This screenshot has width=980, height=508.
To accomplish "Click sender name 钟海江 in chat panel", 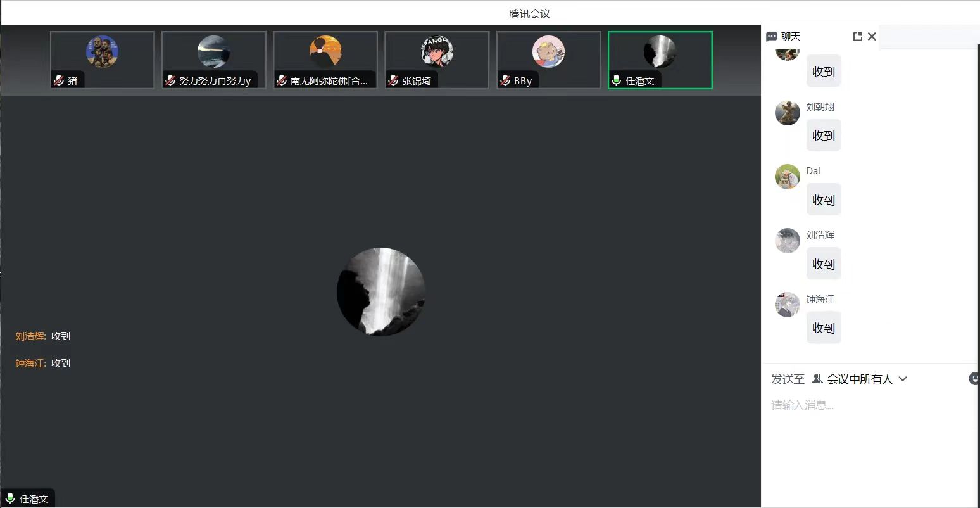I will point(820,299).
